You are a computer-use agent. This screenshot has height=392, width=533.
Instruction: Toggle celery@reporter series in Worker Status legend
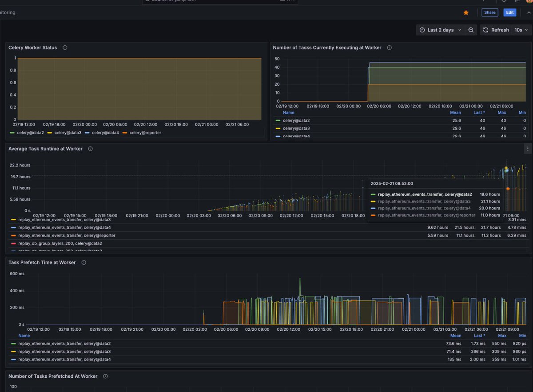click(x=145, y=133)
